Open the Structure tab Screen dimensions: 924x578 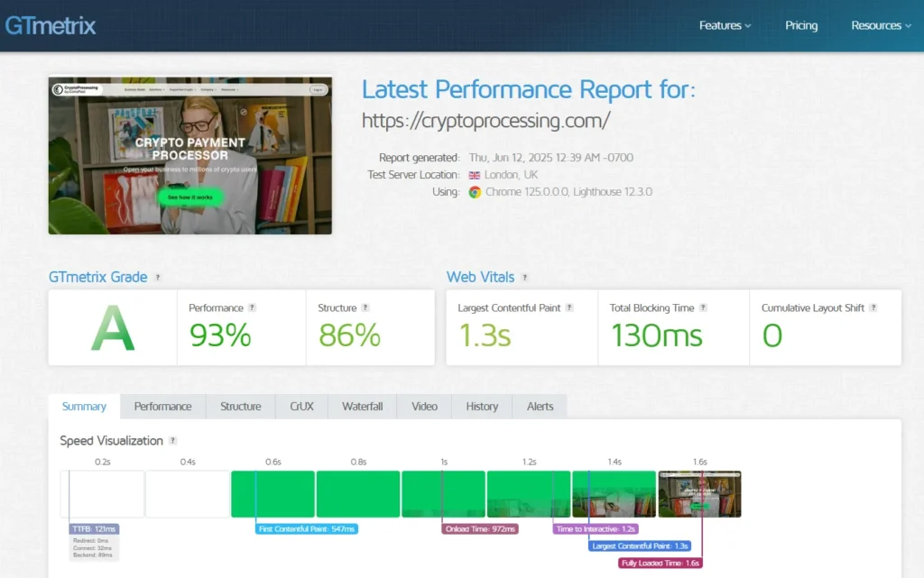(240, 407)
